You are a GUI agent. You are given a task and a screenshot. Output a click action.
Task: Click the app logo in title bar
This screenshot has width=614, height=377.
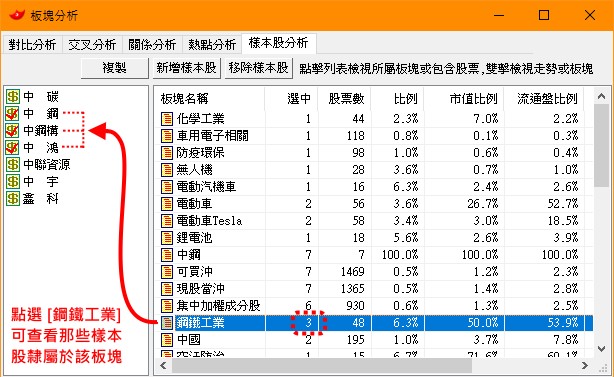point(17,15)
